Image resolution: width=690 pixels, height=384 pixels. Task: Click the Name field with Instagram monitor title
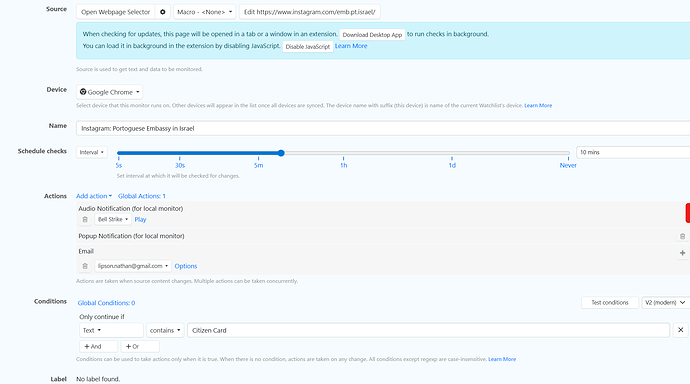(x=383, y=128)
